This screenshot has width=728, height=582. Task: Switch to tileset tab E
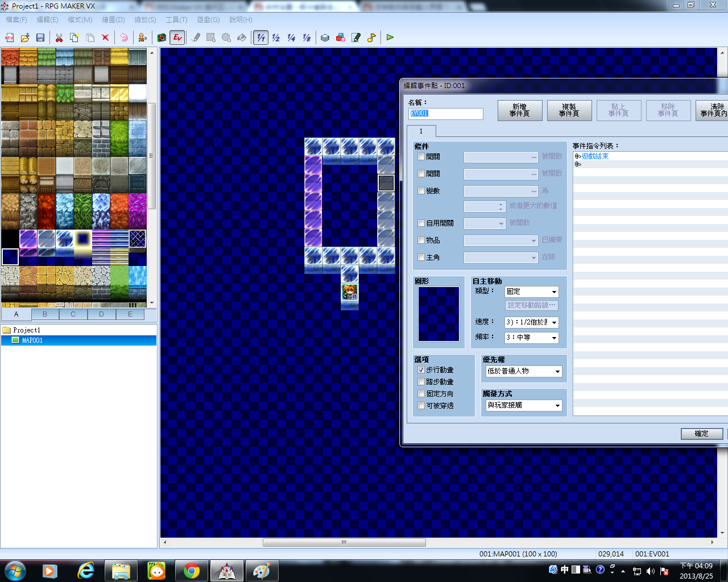[130, 314]
